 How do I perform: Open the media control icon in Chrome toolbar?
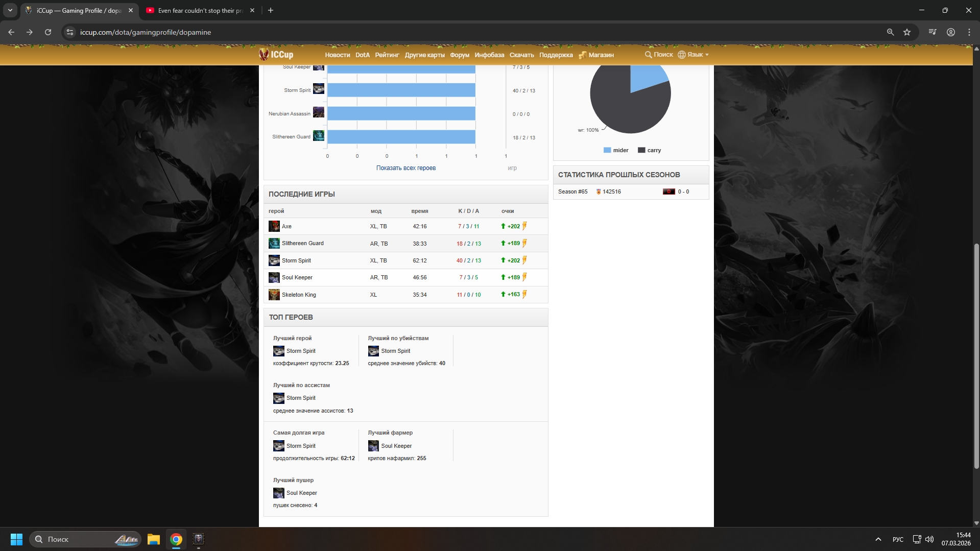click(x=933, y=32)
